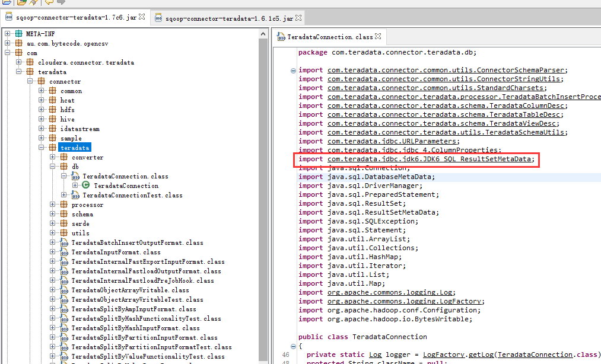Click TeradataConnection.class file icon in tree
This screenshot has height=364, width=601.
click(x=75, y=176)
